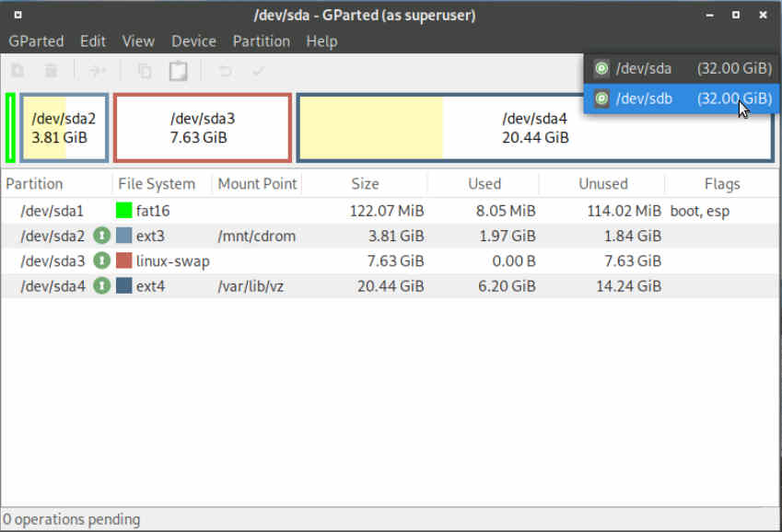Click the Apply all operations checkmark
The image size is (782, 532).
click(258, 71)
